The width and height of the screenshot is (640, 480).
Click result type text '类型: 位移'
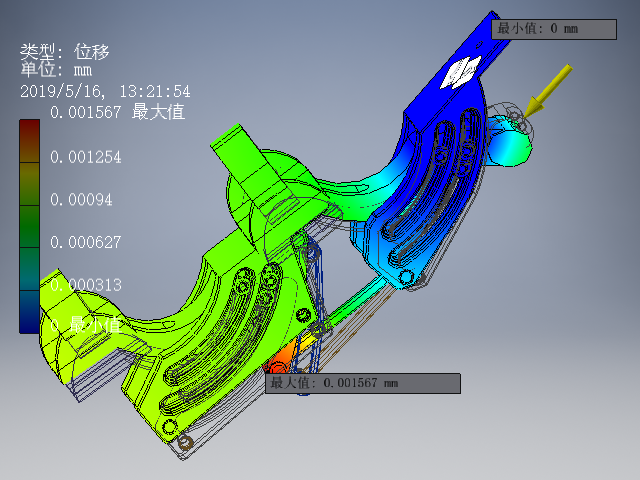[65, 52]
